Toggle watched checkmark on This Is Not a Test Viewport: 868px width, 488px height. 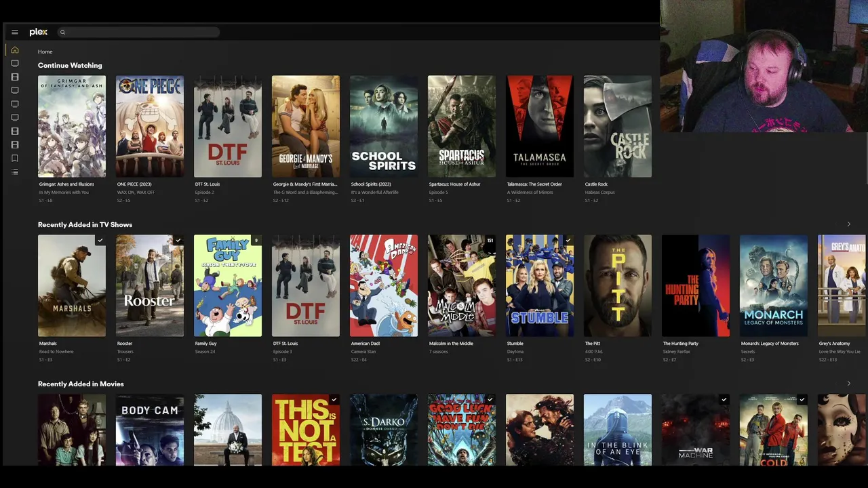334,399
